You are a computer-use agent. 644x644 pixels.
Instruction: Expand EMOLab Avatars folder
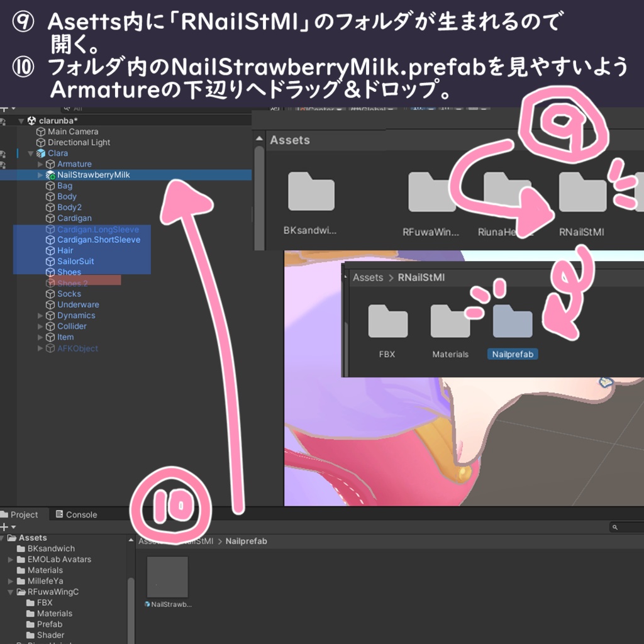tap(10, 559)
